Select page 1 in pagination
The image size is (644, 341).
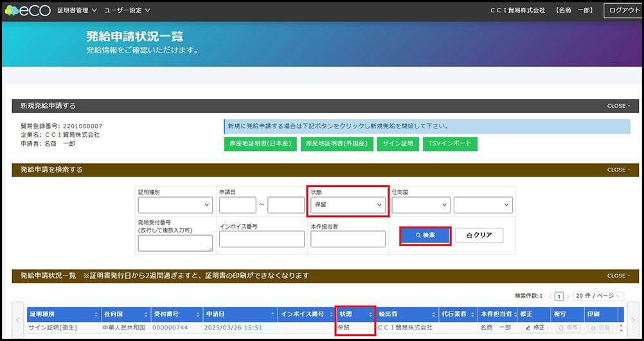[x=559, y=296]
